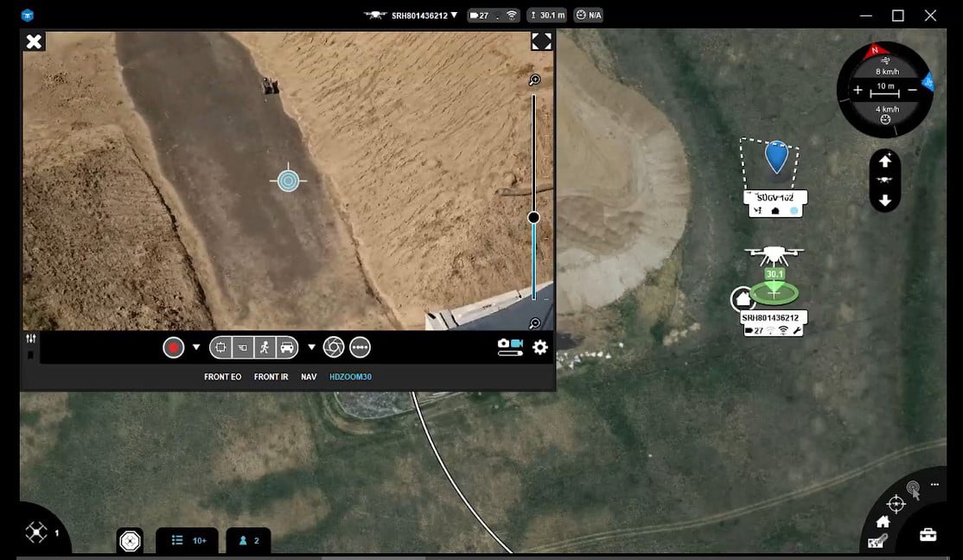Click the home point marker on map

point(742,299)
